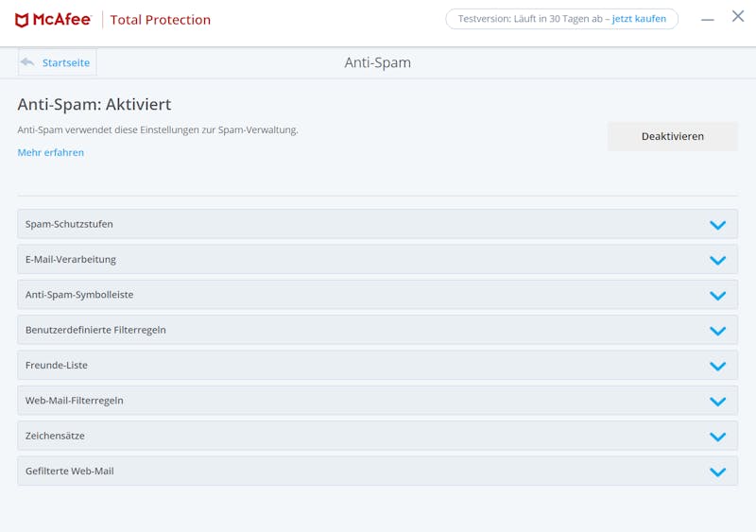756x532 pixels.
Task: Minimize the McAfee window
Action: 707,20
